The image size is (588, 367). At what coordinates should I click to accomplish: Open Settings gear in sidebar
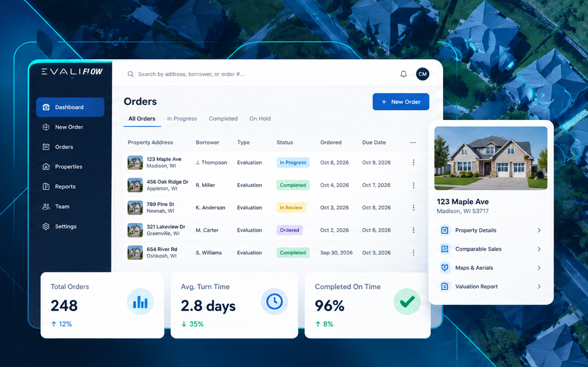point(46,227)
